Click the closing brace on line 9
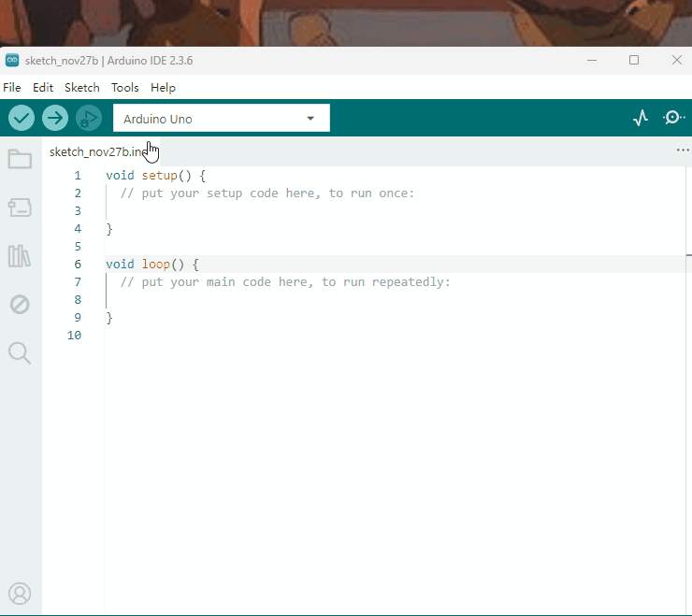 pos(109,318)
